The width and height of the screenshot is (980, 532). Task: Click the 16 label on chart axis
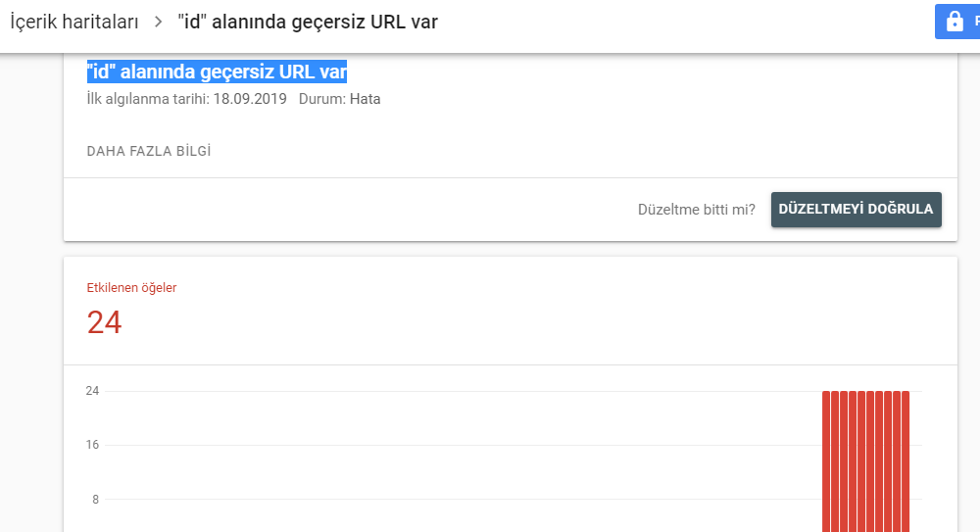pos(92,445)
